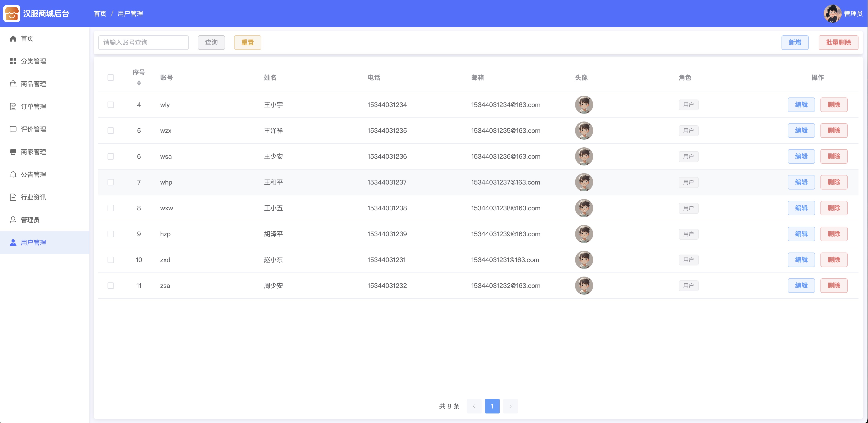Click the 商品管理 shopping bag icon
This screenshot has width=868, height=423.
(x=13, y=84)
